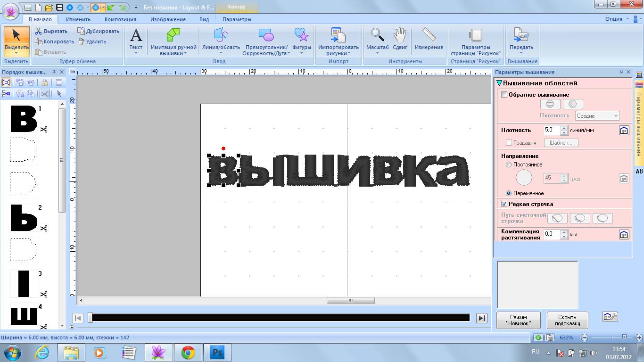Click the zoom slider handle
Image resolution: width=644 pixels, height=362 pixels.
coord(624,337)
